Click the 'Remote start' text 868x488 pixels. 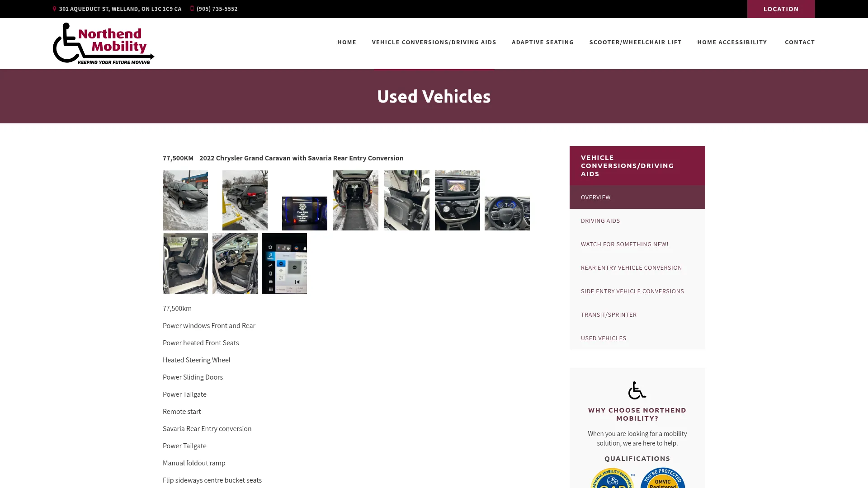pyautogui.click(x=182, y=411)
